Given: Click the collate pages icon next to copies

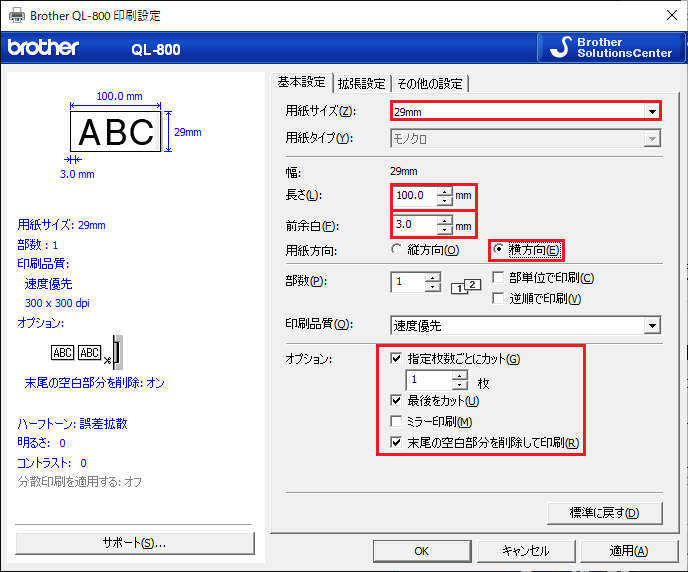Looking at the screenshot, I should (x=467, y=287).
